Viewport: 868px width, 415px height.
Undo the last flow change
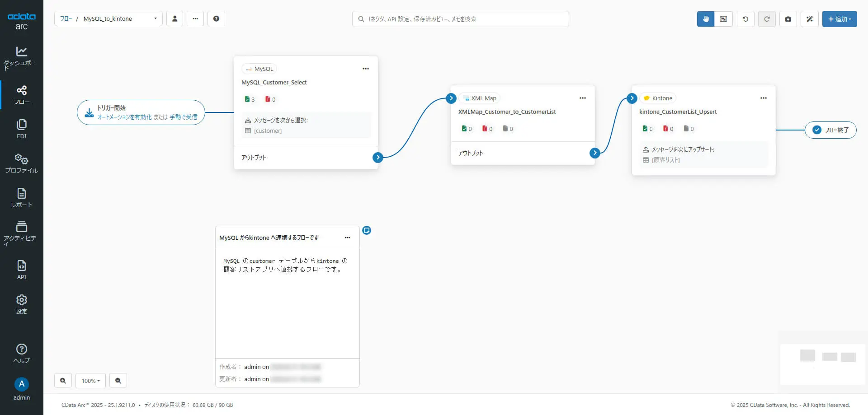click(x=745, y=19)
